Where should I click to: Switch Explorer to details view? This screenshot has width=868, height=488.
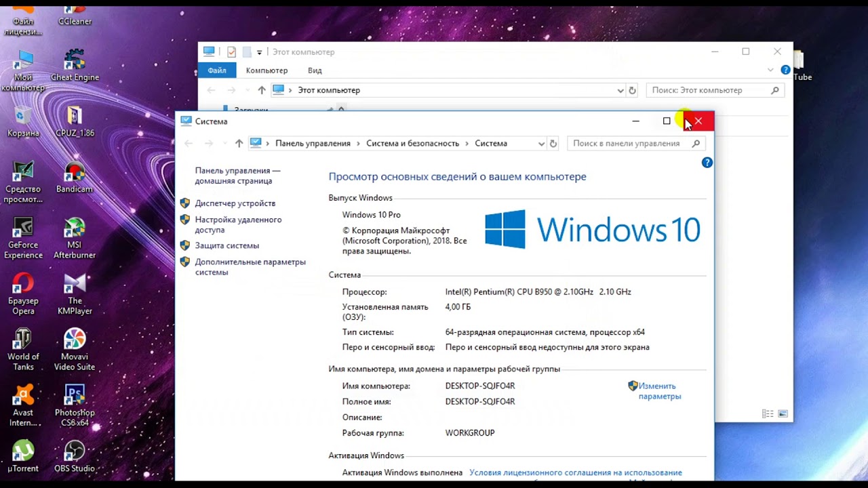[x=768, y=413]
